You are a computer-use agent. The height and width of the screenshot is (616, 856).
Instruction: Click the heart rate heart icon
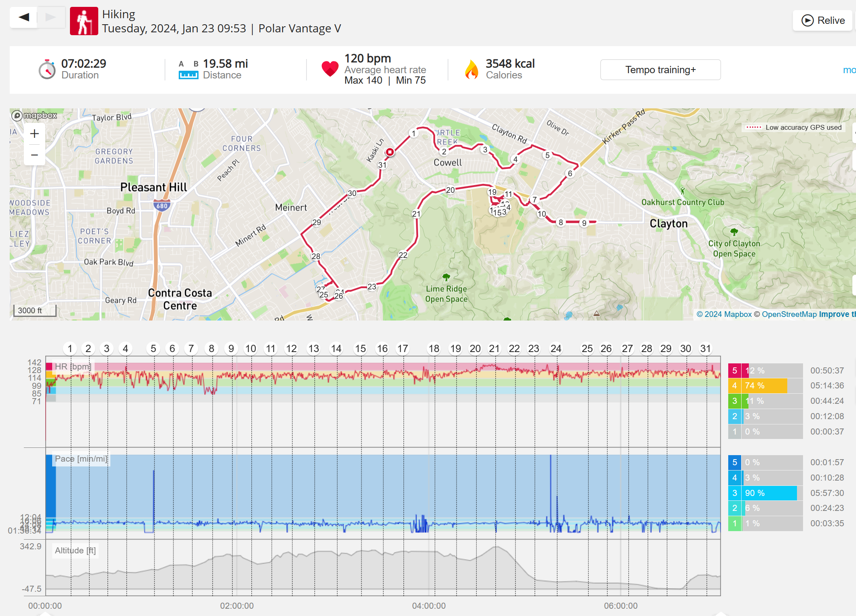tap(330, 69)
